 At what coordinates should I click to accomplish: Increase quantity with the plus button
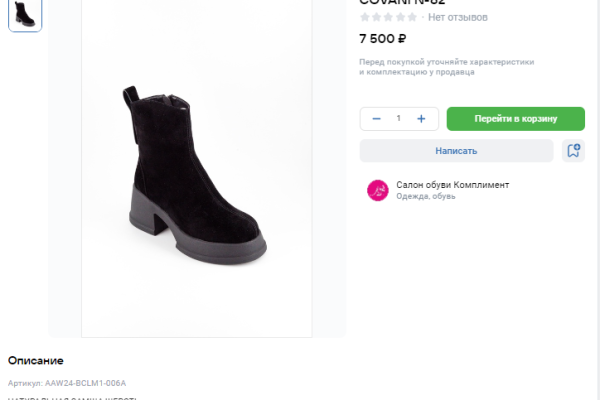click(x=421, y=119)
